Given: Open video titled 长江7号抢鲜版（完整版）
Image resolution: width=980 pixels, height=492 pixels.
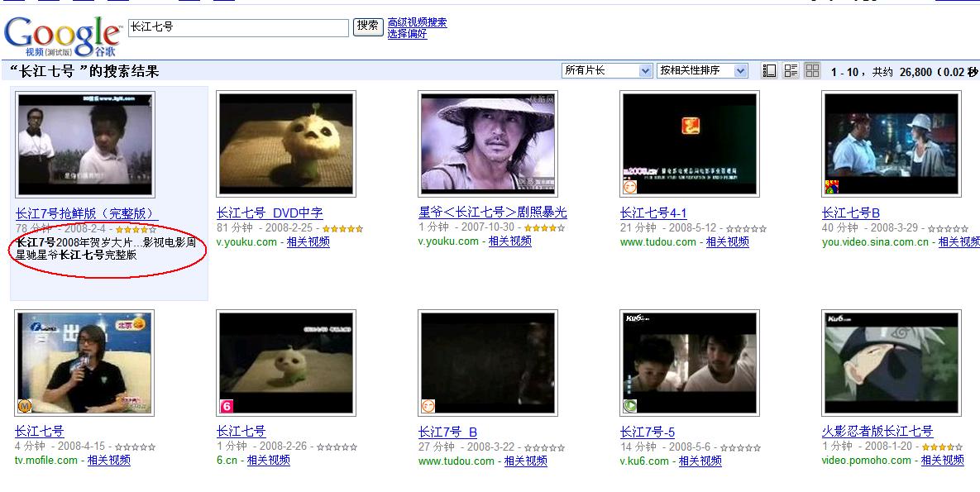Looking at the screenshot, I should tap(86, 213).
